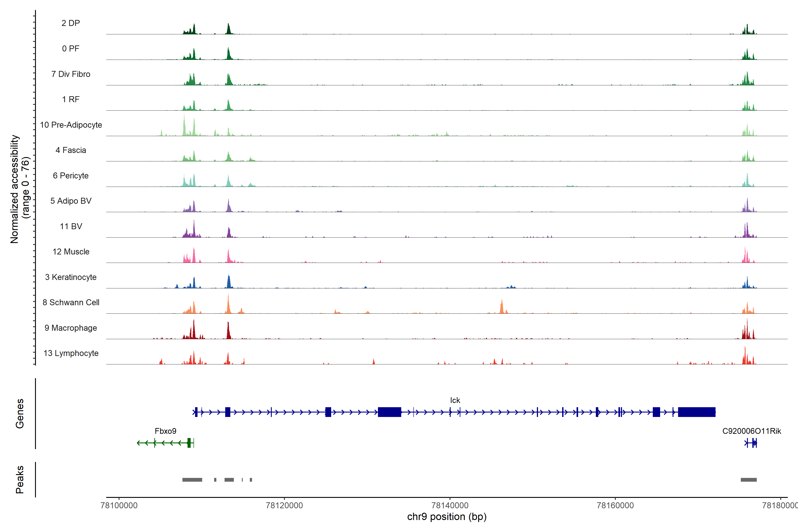Click the 9 Macrophage track label
Image resolution: width=798 pixels, height=532 pixels.
[x=71, y=328]
